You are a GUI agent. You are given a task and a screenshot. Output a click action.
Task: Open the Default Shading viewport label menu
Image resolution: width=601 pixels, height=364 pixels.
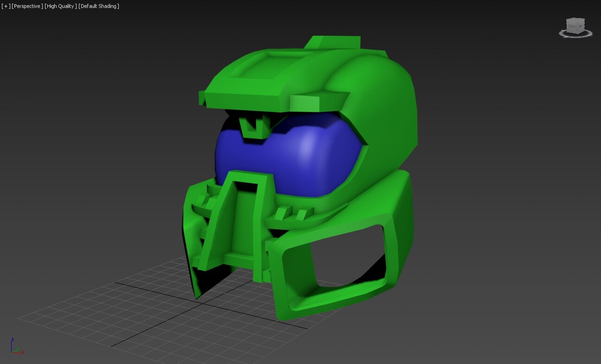(99, 6)
